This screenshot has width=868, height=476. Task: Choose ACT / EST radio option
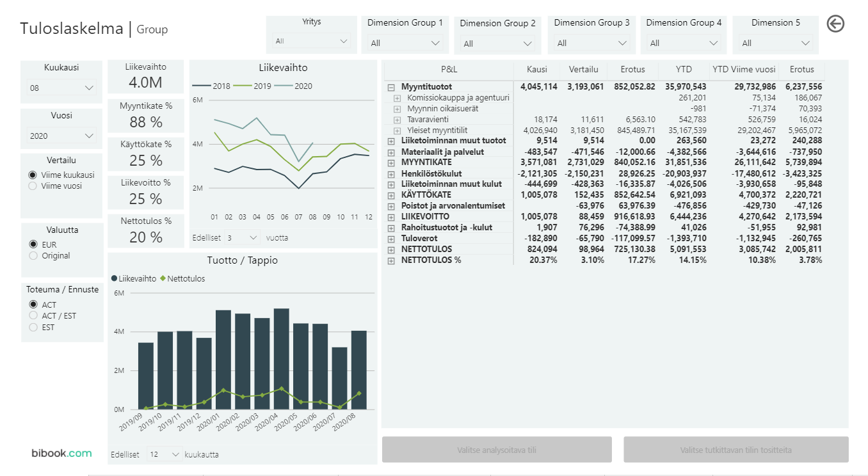click(33, 316)
